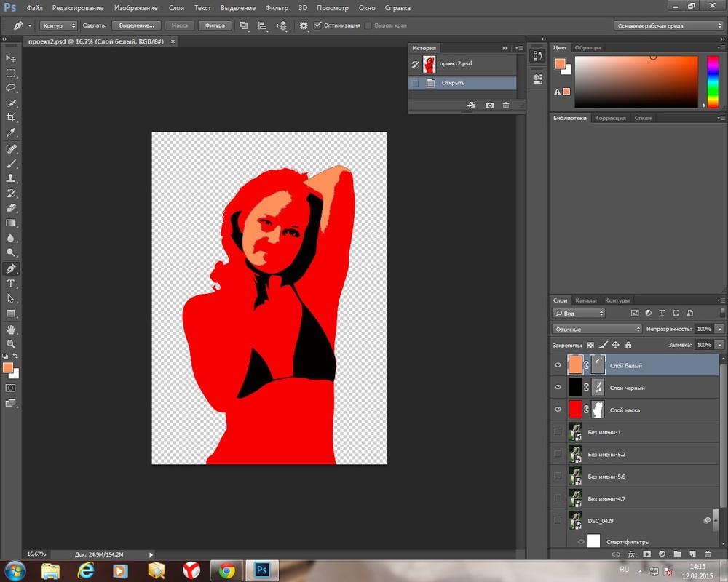Image resolution: width=728 pixels, height=582 pixels.
Task: Select the Lasso tool
Action: (x=11, y=88)
